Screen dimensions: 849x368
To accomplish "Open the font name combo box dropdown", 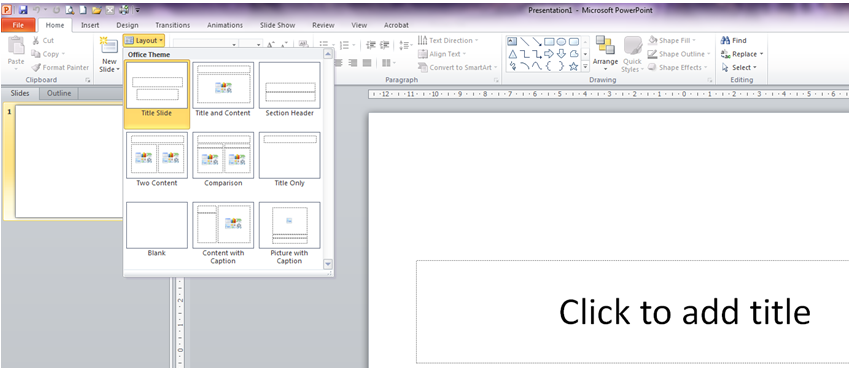I will [x=234, y=45].
